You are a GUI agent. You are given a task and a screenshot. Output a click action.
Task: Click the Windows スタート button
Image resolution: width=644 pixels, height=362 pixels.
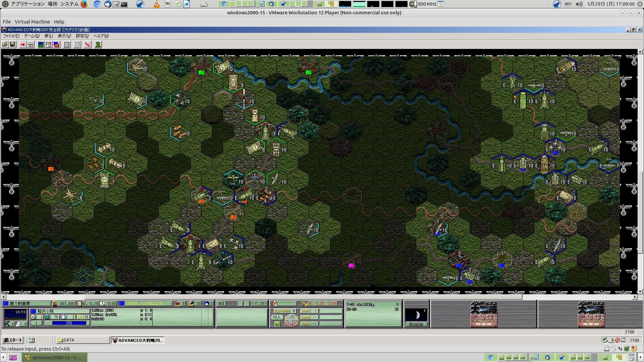coord(12,340)
